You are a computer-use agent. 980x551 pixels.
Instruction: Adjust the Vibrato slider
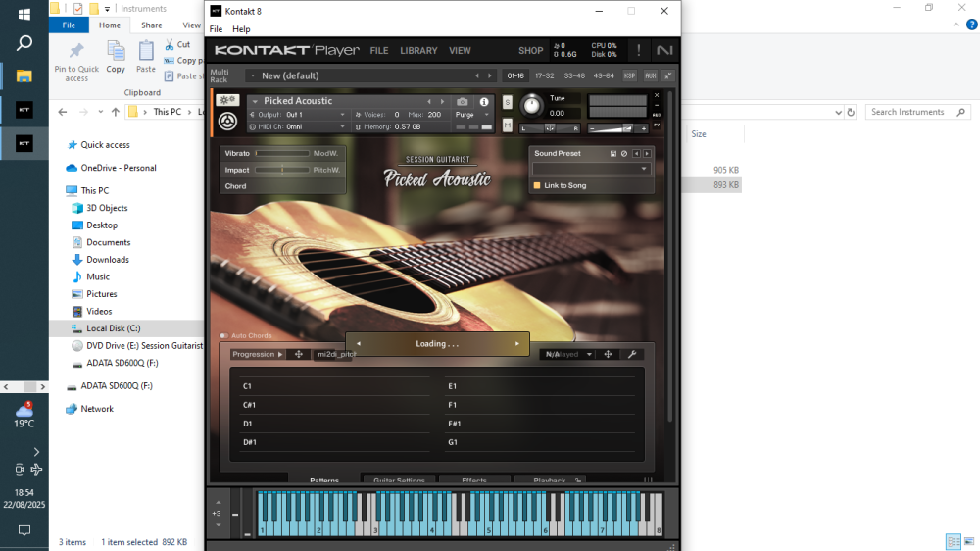click(282, 153)
